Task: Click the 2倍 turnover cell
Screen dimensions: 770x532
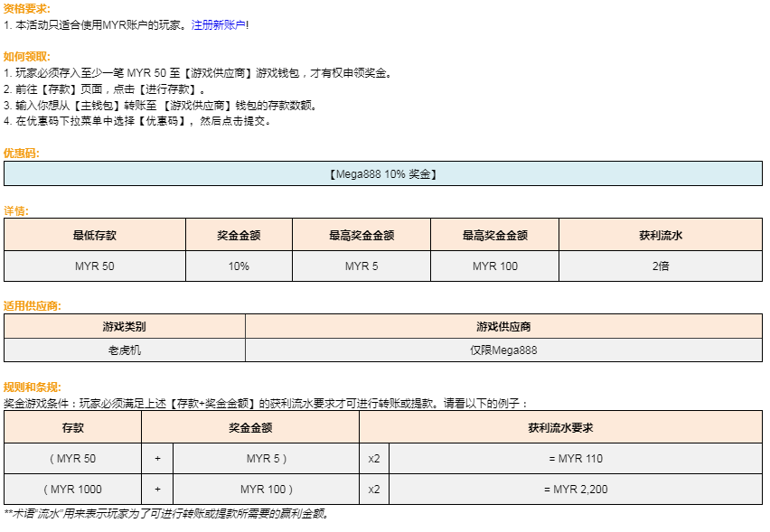Action: pyautogui.click(x=660, y=266)
